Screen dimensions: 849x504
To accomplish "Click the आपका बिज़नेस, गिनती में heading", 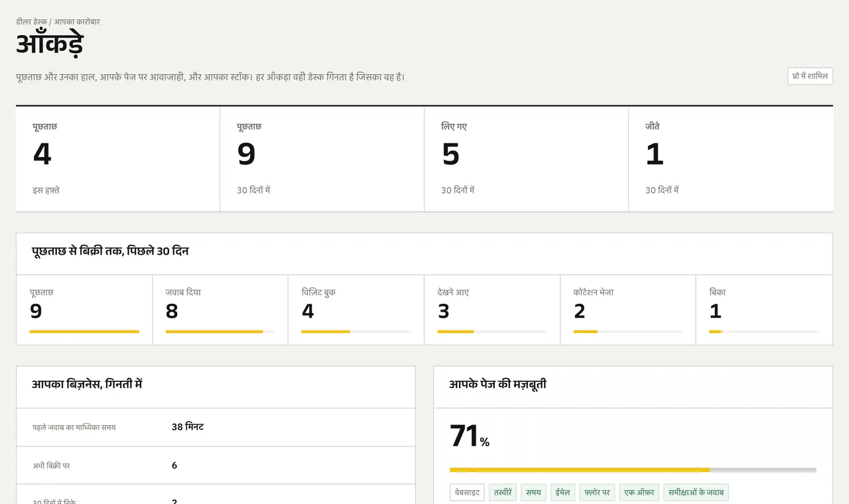I will (87, 384).
